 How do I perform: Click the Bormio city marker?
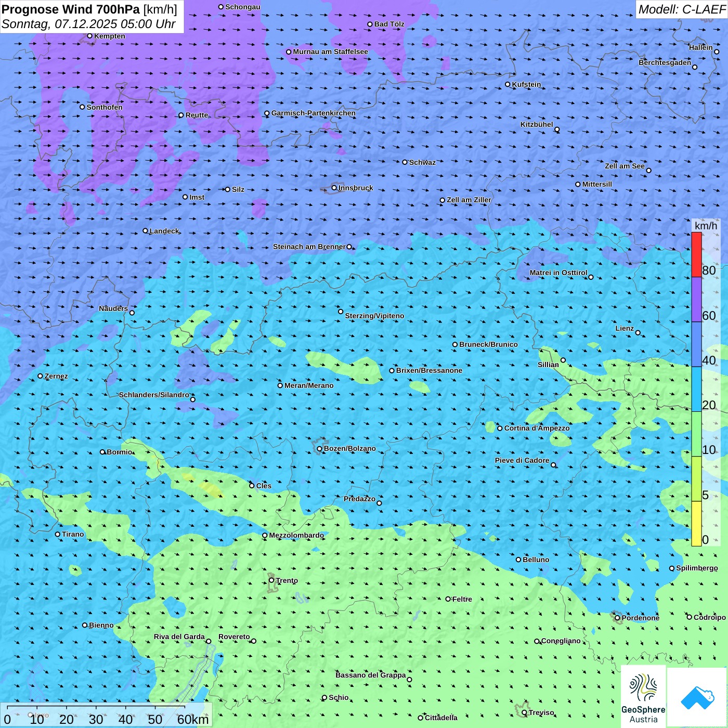(x=103, y=452)
